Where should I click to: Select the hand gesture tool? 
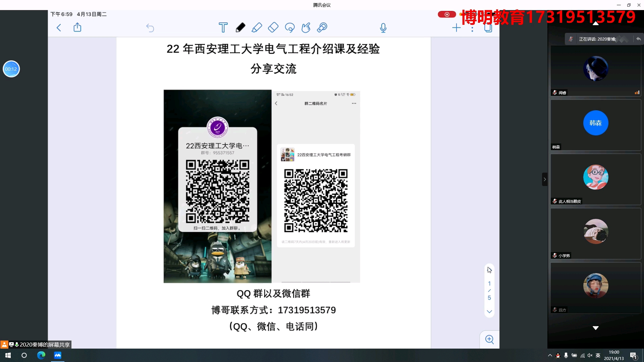pos(306,27)
